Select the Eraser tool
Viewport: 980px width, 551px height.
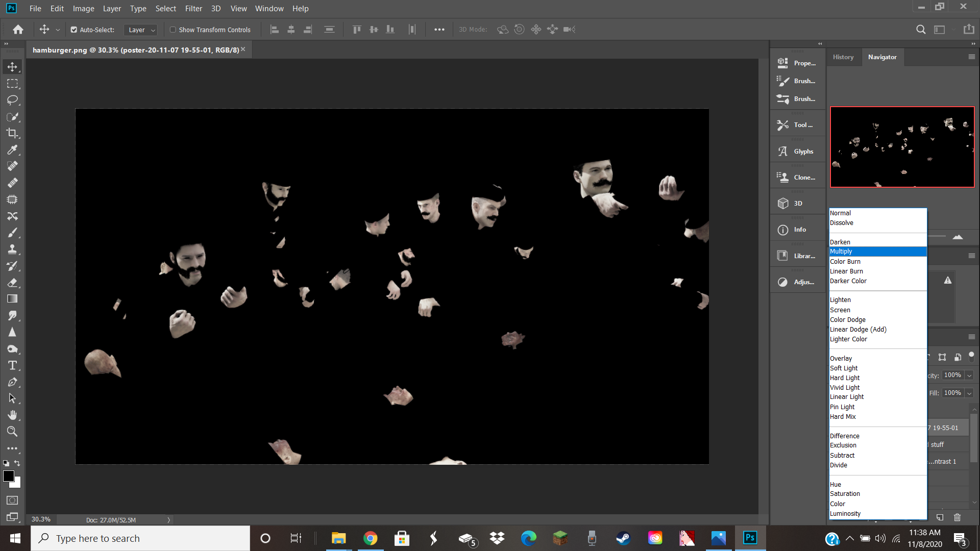coord(12,282)
